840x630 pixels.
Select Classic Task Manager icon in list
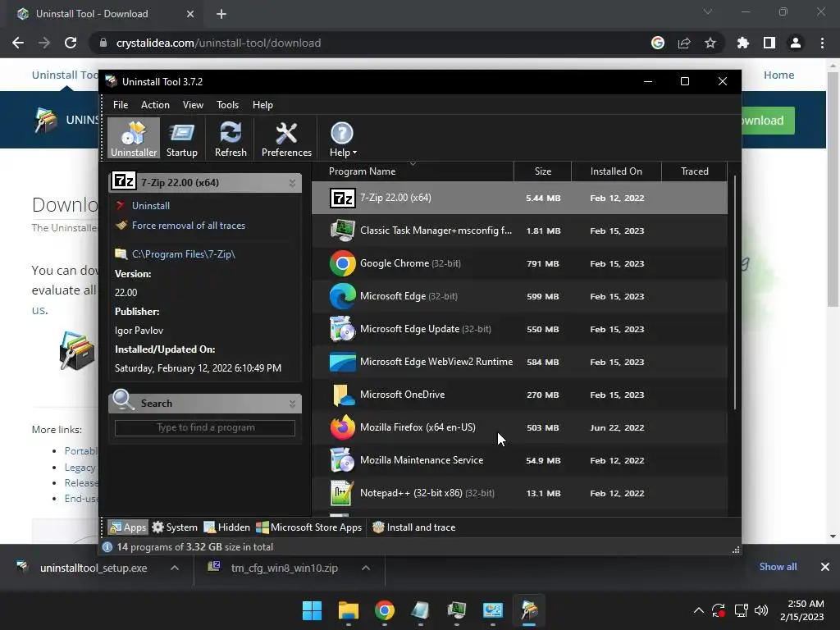(x=342, y=231)
